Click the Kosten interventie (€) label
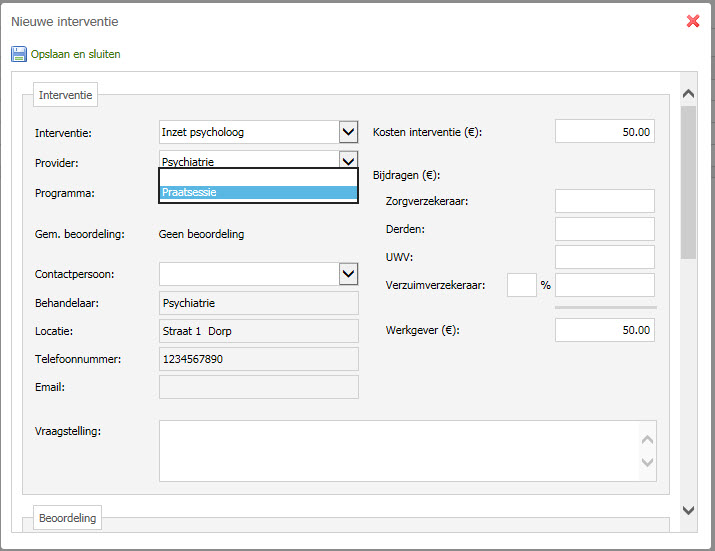Viewport: 715px width, 551px height. click(x=427, y=132)
